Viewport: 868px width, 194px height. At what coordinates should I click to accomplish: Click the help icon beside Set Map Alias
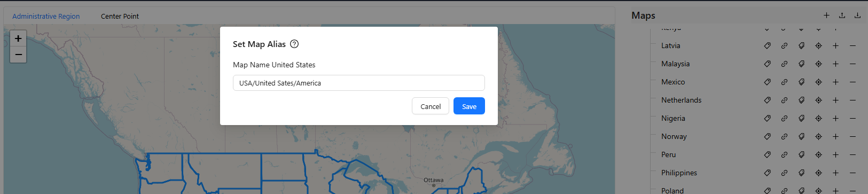[294, 44]
